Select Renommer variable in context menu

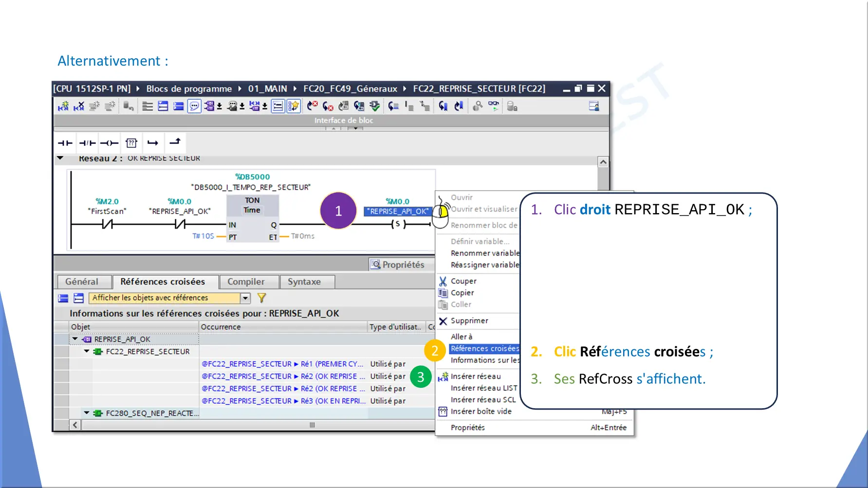(485, 253)
